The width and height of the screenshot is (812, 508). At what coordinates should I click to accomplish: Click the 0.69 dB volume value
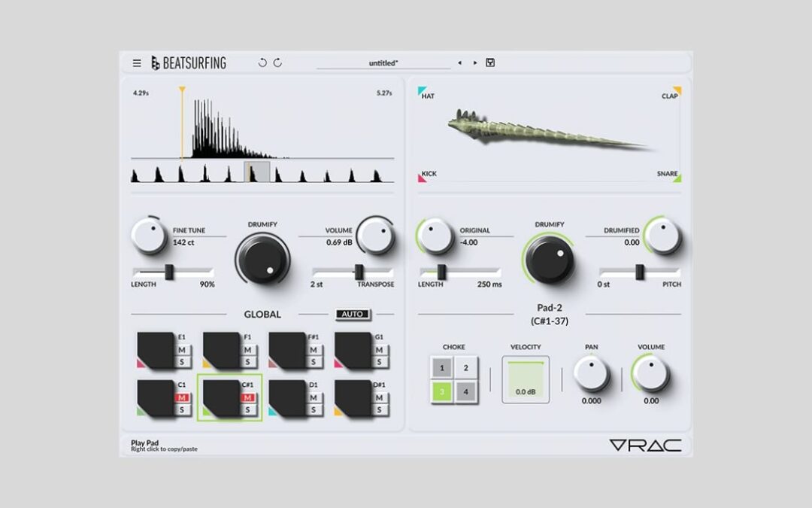pos(339,242)
